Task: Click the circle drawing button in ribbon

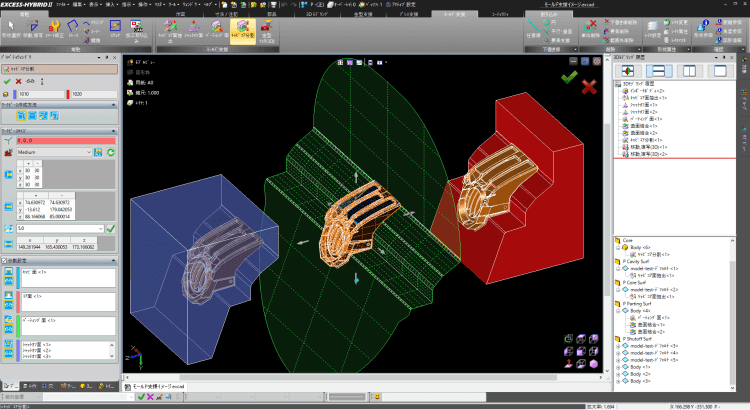Action: coord(551,22)
